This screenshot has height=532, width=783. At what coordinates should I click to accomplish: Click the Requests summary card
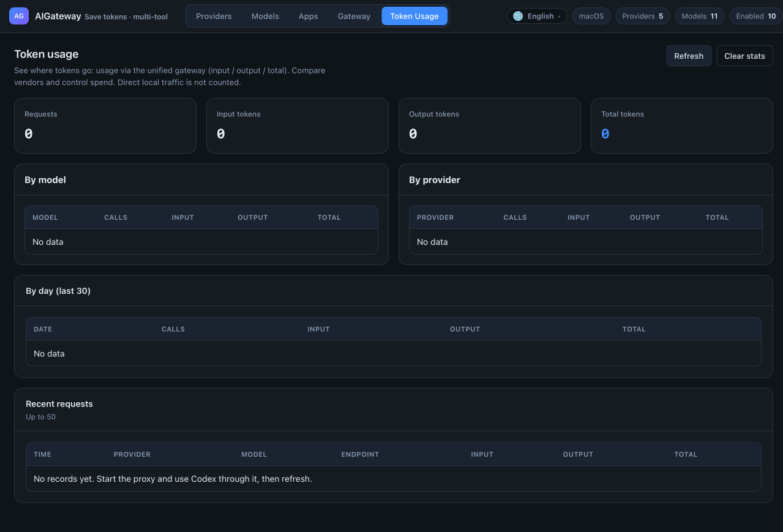[105, 126]
